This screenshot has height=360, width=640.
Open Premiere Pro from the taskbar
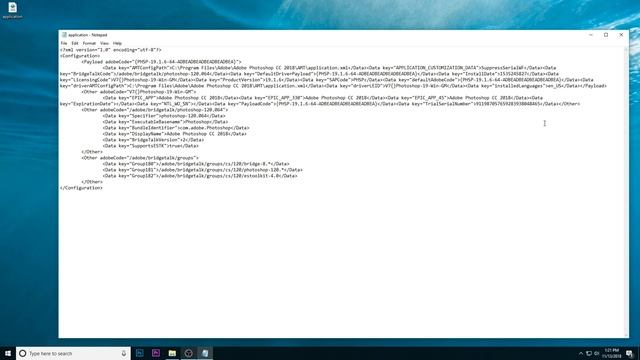pyautogui.click(x=156, y=353)
